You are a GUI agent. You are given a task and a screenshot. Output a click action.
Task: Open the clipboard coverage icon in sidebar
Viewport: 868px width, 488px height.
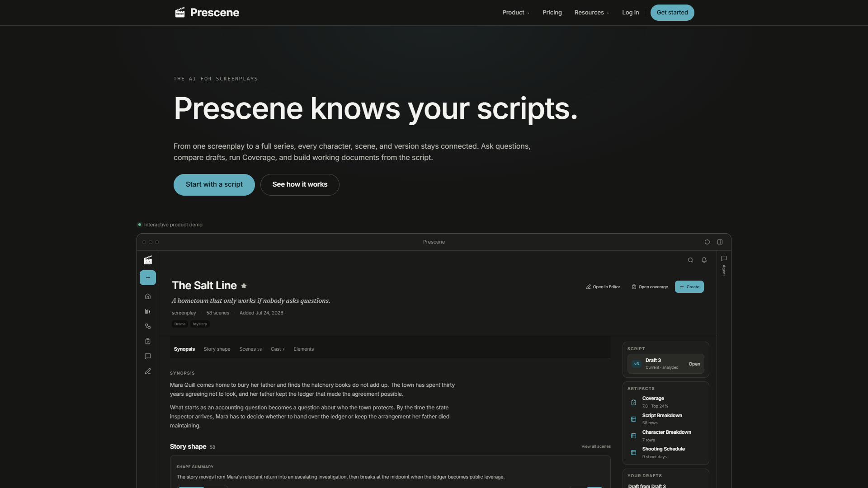148,341
